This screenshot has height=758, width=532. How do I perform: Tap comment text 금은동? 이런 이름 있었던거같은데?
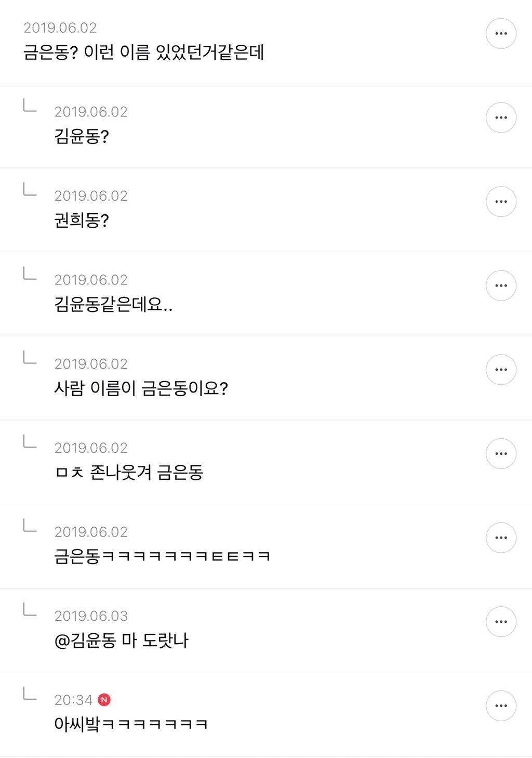[x=144, y=53]
